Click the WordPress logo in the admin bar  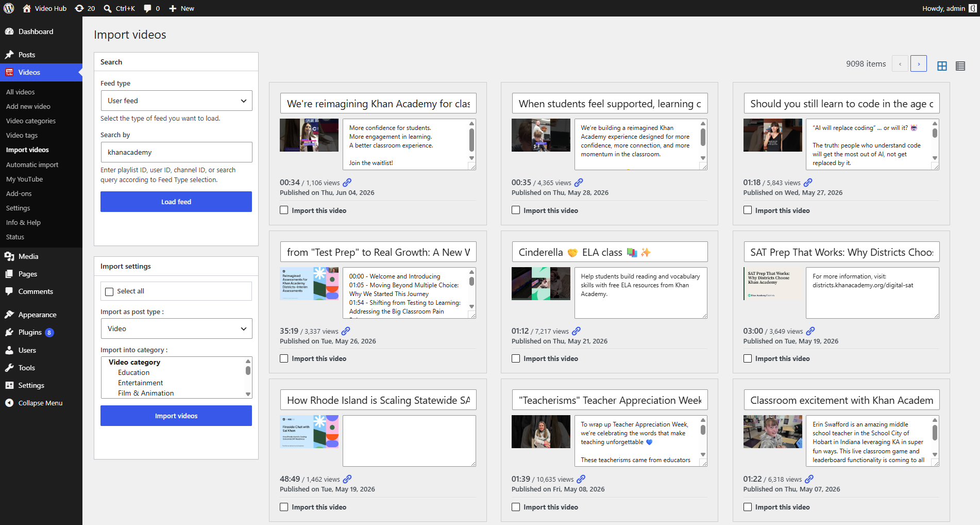tap(9, 8)
